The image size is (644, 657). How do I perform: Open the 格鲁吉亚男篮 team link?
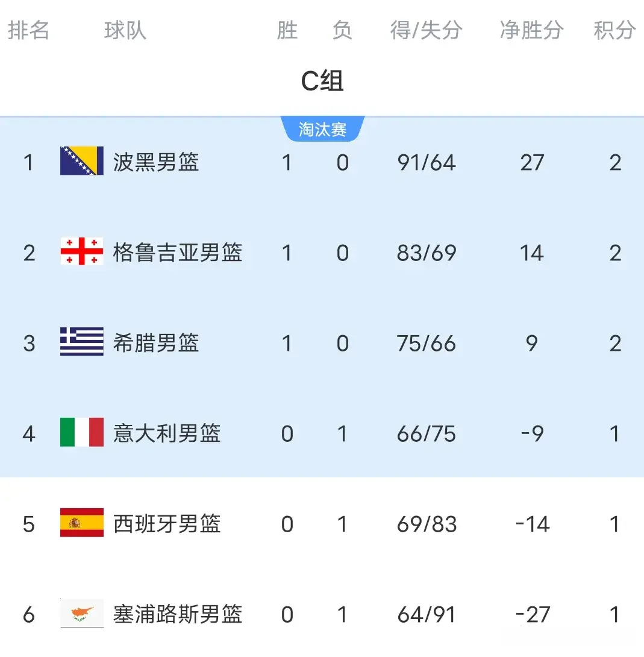tap(178, 253)
